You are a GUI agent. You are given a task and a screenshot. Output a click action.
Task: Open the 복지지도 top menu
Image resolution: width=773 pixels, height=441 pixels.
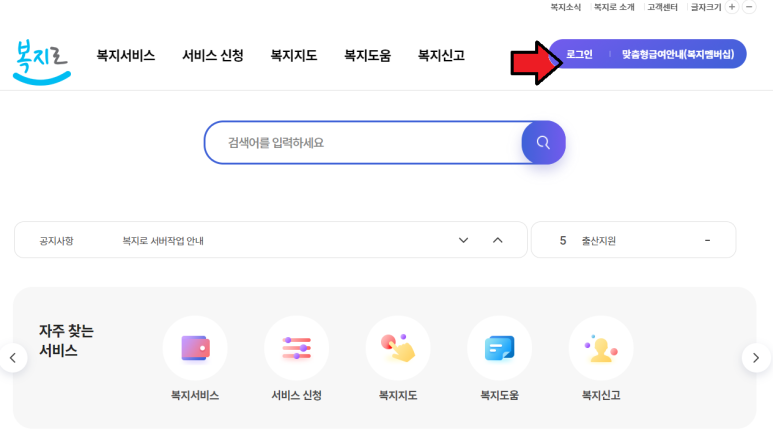(x=294, y=56)
